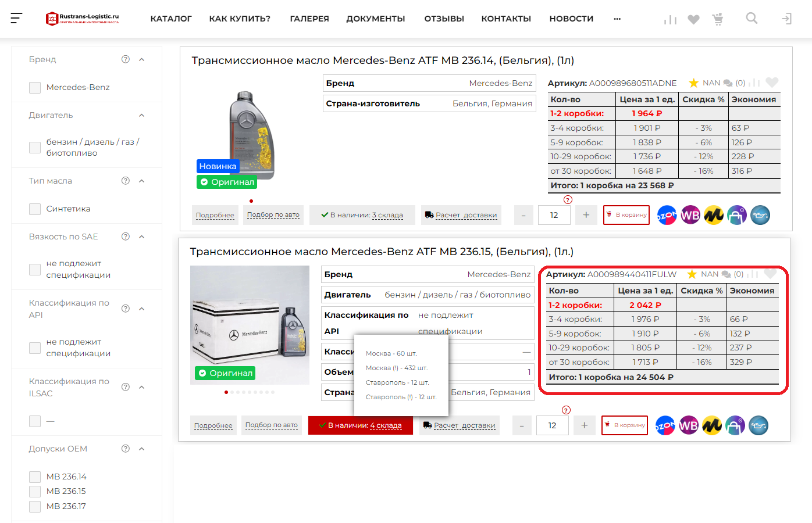
Task: Tick the dash checkbox under ILSAC
Action: pos(35,421)
